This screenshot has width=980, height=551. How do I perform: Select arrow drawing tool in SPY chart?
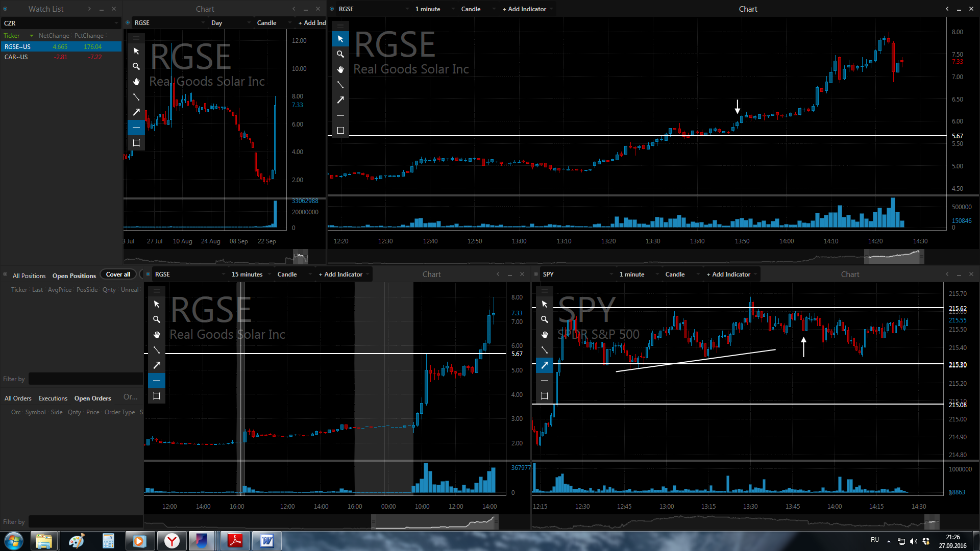click(545, 365)
